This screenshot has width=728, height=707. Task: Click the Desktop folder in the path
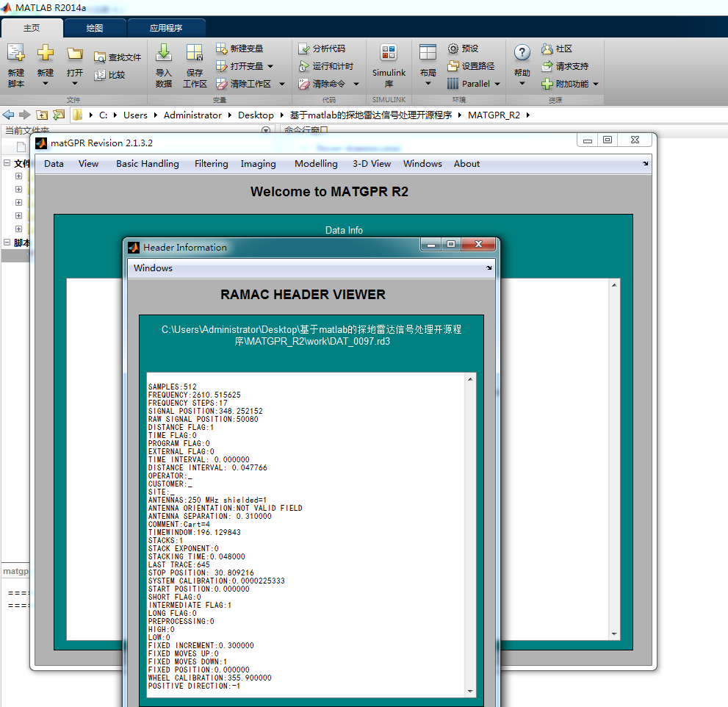(256, 115)
